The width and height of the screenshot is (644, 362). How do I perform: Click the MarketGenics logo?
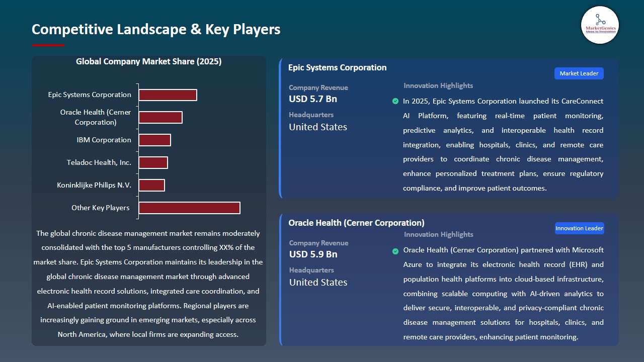(600, 25)
